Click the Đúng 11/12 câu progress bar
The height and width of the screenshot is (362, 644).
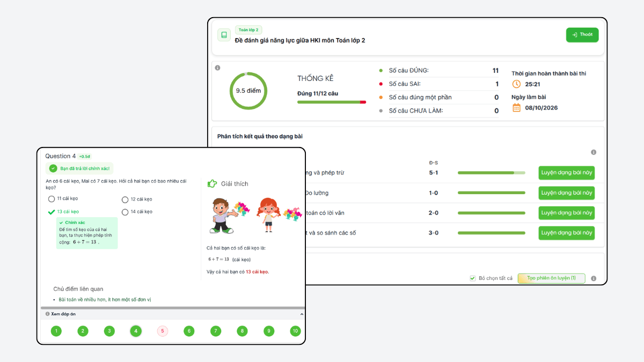coord(332,102)
